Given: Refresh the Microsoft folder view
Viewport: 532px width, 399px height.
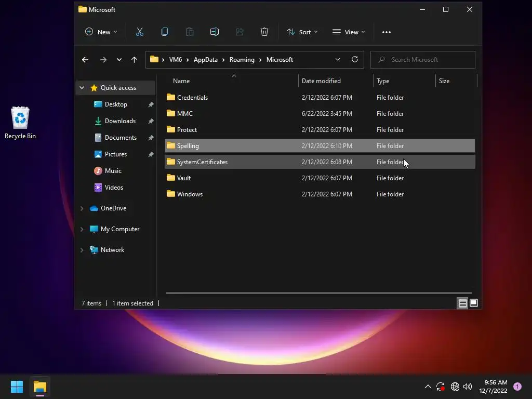Looking at the screenshot, I should [x=355, y=59].
